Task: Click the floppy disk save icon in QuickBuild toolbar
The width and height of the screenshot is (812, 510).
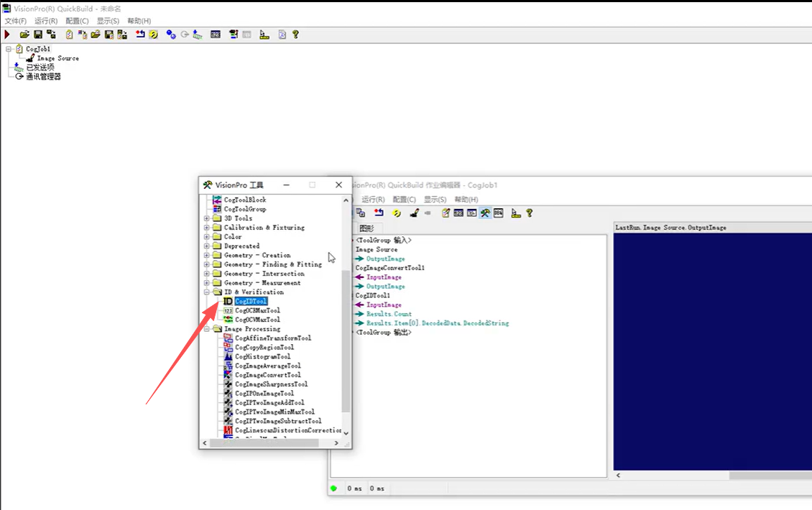Action: pyautogui.click(x=38, y=34)
